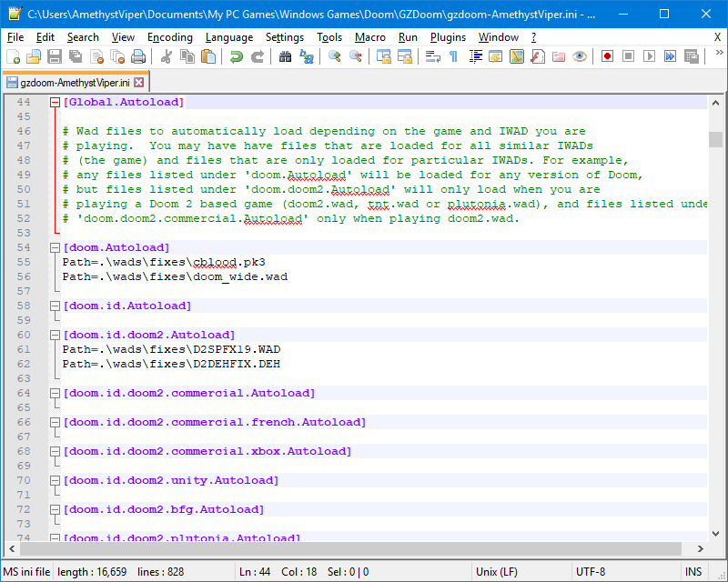This screenshot has width=728, height=582.
Task: Open the Encoding menu
Action: 169,37
